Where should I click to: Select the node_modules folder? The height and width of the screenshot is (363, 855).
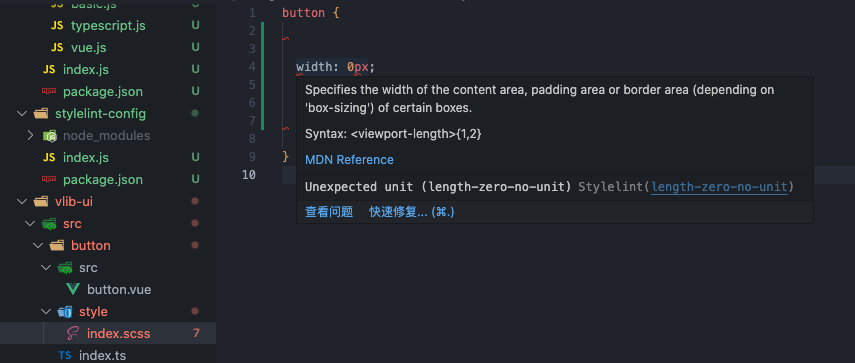click(106, 135)
